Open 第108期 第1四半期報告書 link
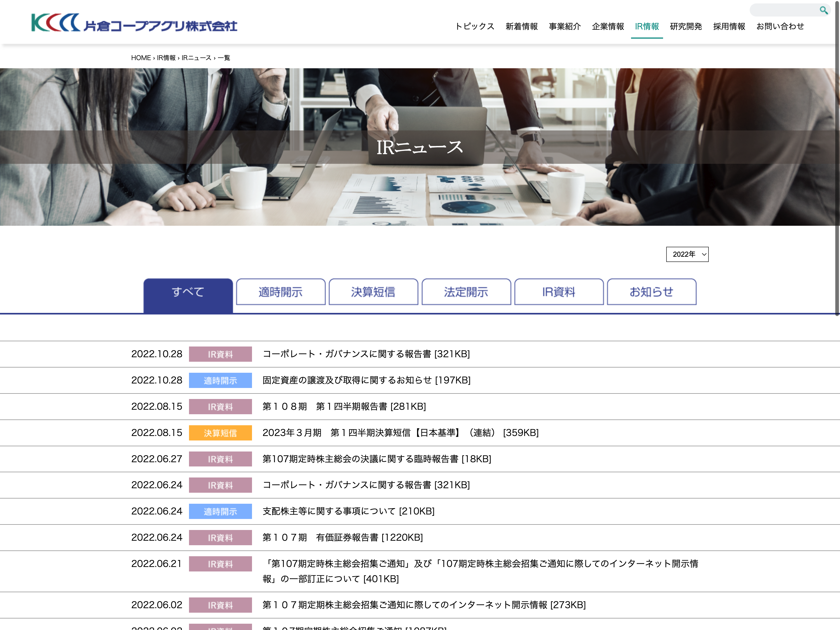 click(x=344, y=406)
